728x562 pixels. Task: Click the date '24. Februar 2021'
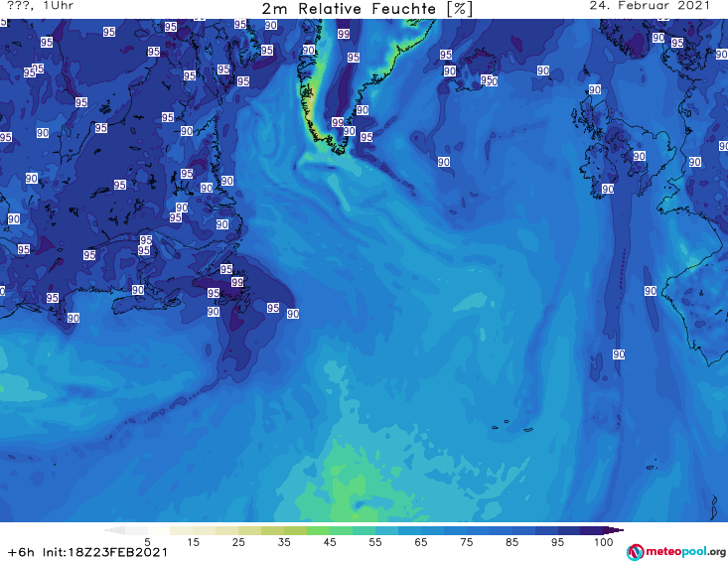coord(650,6)
